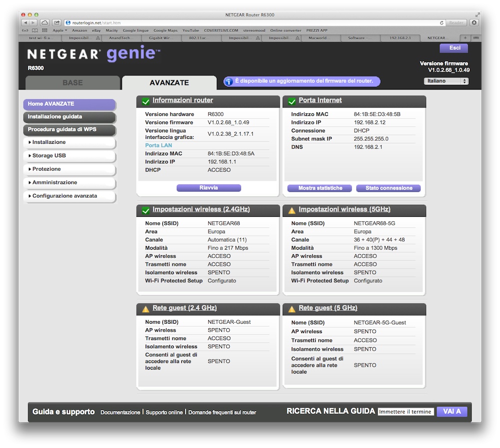Screen dimensions: 500x448
Task: Click the Mostra statistiche button
Action: coord(320,188)
